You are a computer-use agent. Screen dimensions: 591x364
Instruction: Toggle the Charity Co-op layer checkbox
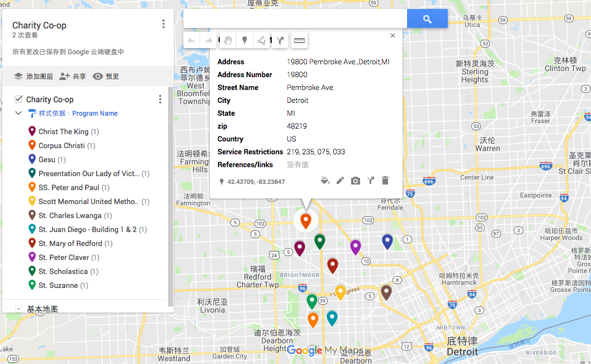tap(18, 99)
